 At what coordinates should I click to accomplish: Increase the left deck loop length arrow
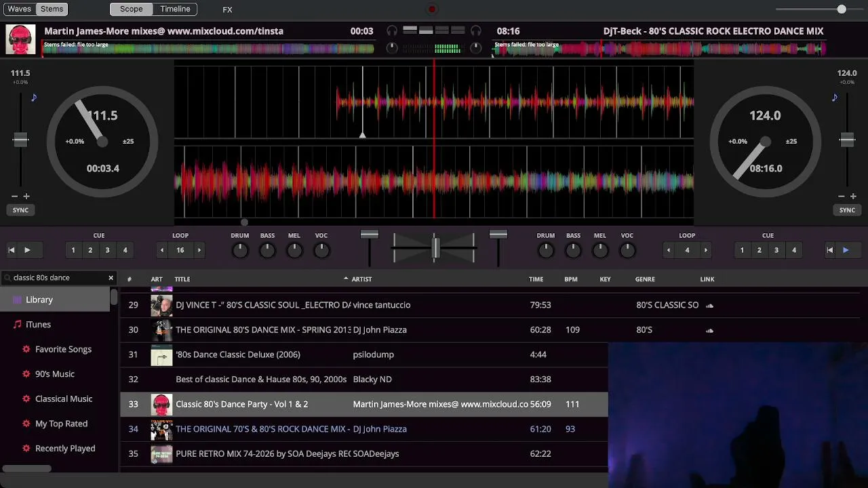coord(199,250)
